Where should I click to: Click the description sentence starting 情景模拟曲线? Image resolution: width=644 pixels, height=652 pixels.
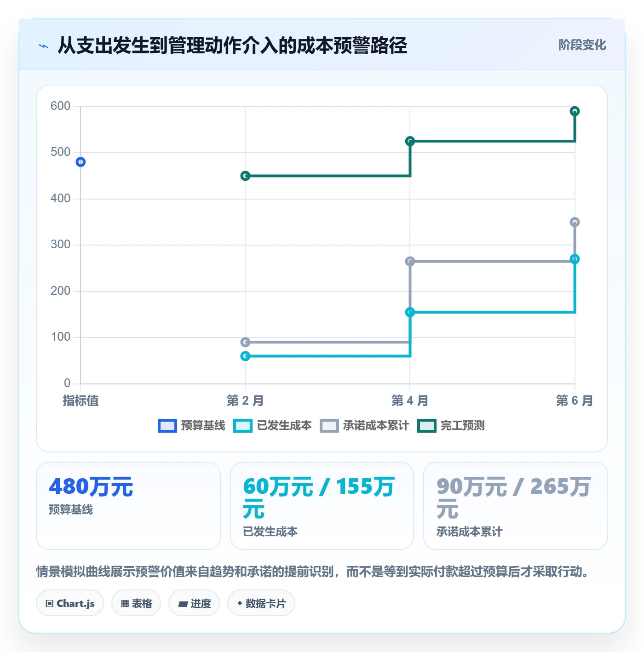[312, 572]
